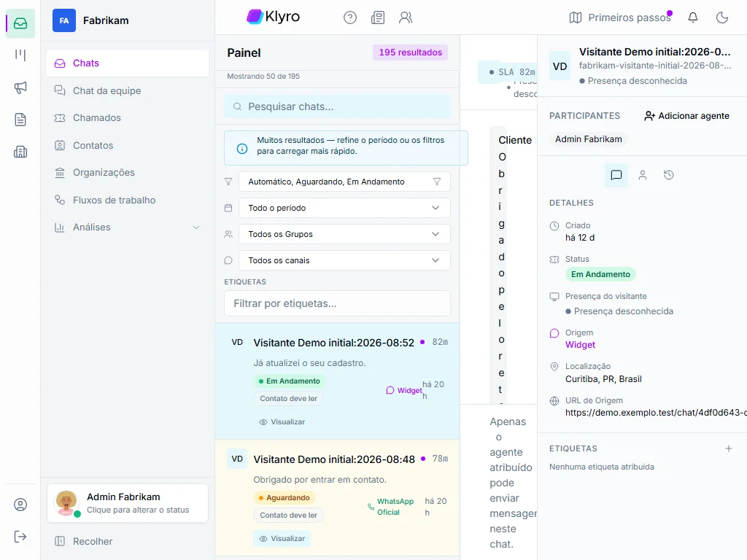The image size is (747, 560).
Task: Click the Admin Fabrikam participant chip
Action: pyautogui.click(x=589, y=139)
